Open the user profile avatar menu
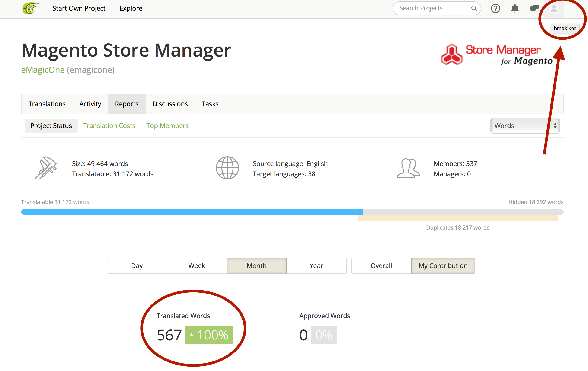The height and width of the screenshot is (371, 588). click(554, 9)
